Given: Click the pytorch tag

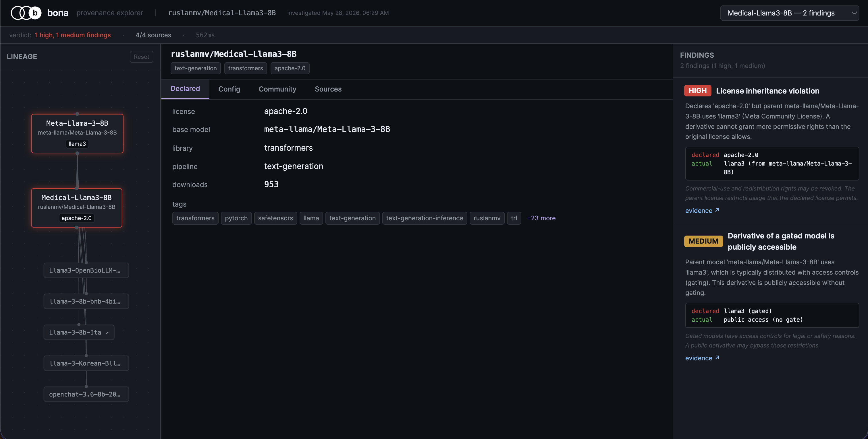Looking at the screenshot, I should 236,218.
